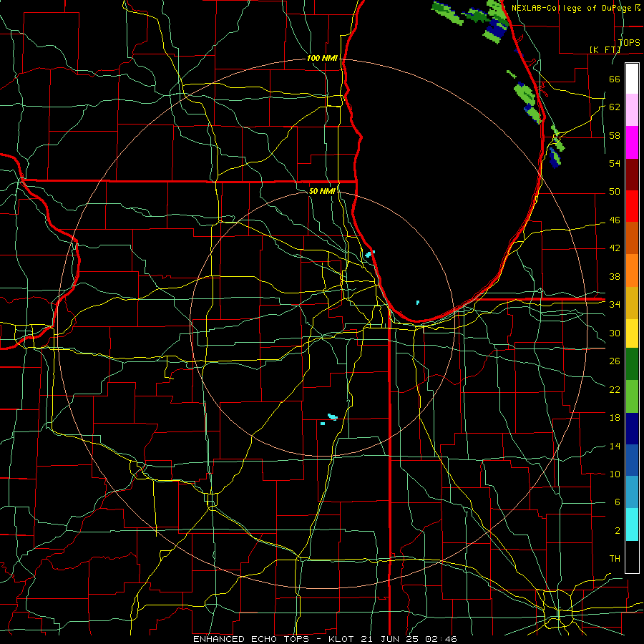
Task: Click the "10" scale label
Action: click(x=615, y=474)
